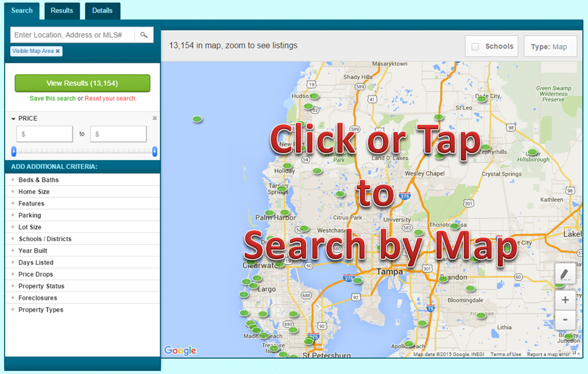Zoom in with the plus button
Image resolution: width=588 pixels, height=374 pixels.
565,300
